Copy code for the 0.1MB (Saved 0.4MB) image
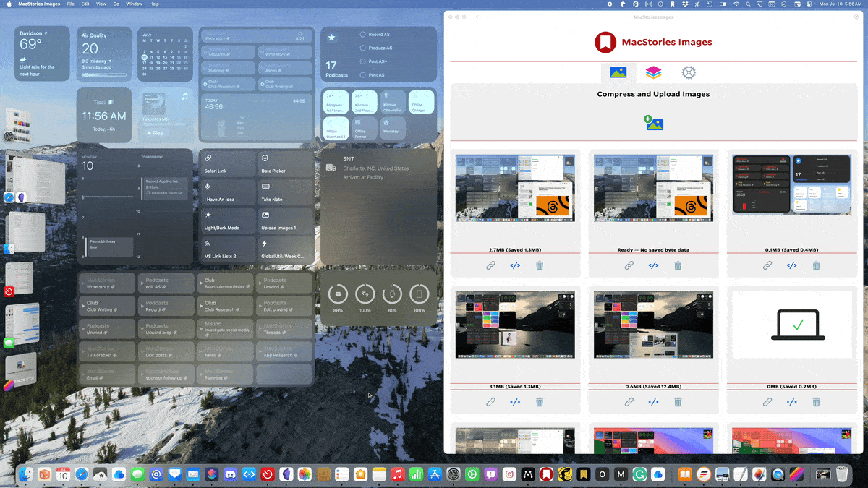 [792, 265]
